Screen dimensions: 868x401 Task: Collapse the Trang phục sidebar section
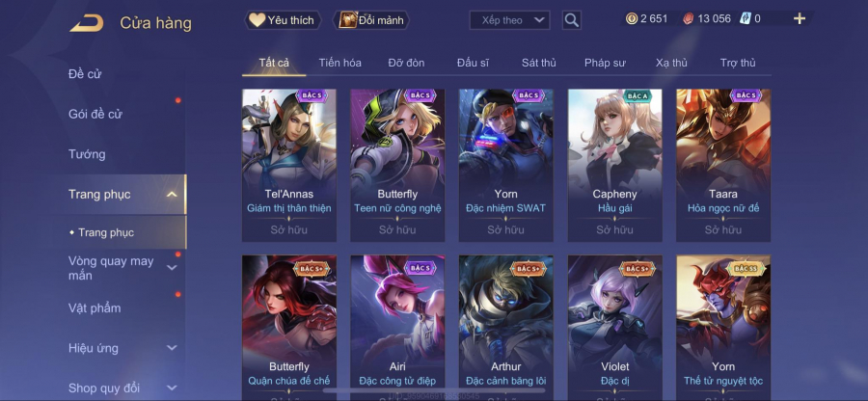[172, 194]
